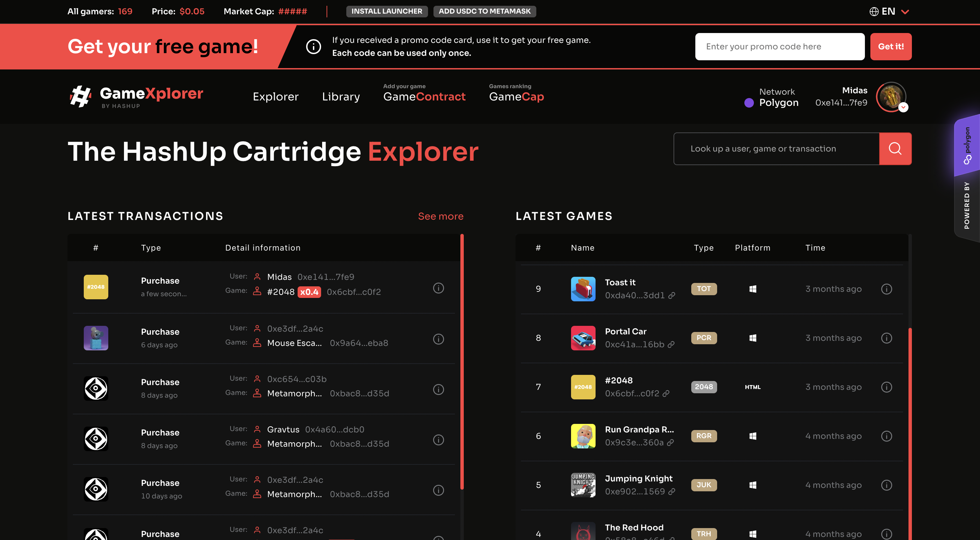The height and width of the screenshot is (540, 980).
Task: Open the GameCap games ranking page
Action: coord(516,97)
